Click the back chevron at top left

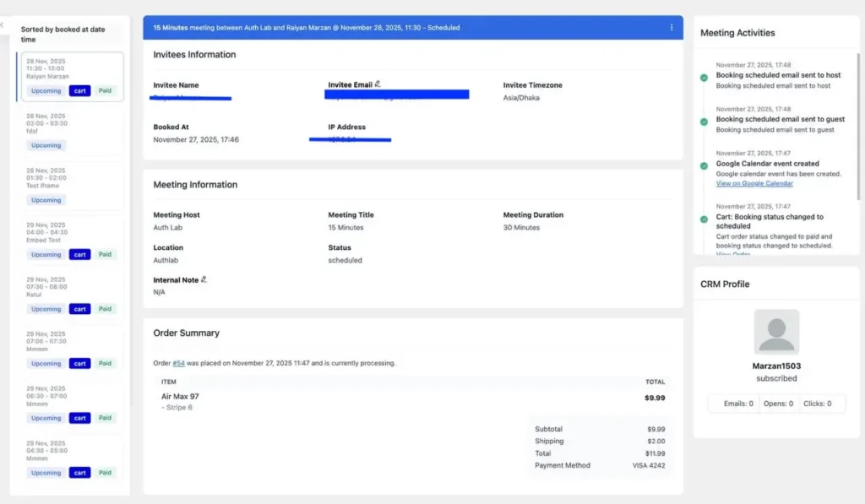coord(3,25)
